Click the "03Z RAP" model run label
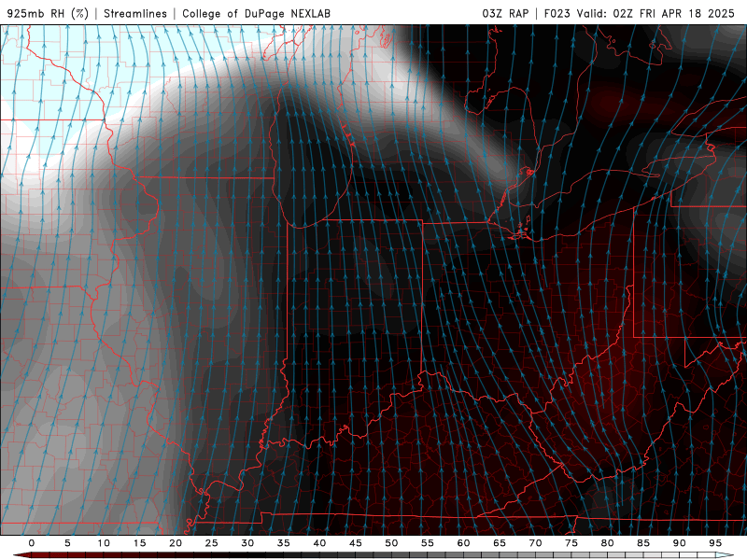The width and height of the screenshot is (747, 560). point(505,13)
